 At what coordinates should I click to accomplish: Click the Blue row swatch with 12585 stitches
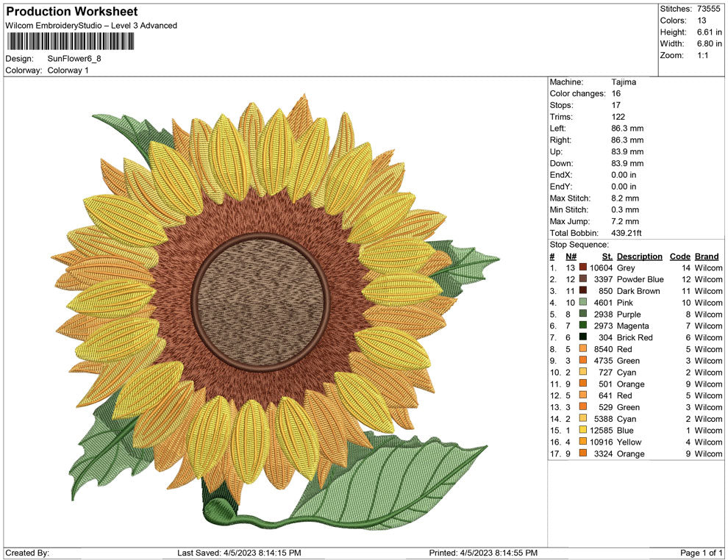(583, 431)
